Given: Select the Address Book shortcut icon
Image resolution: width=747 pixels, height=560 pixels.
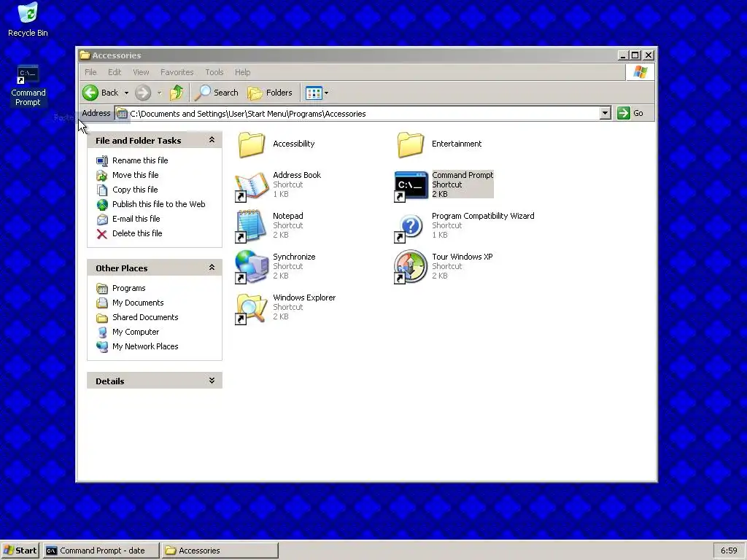Looking at the screenshot, I should 252,186.
